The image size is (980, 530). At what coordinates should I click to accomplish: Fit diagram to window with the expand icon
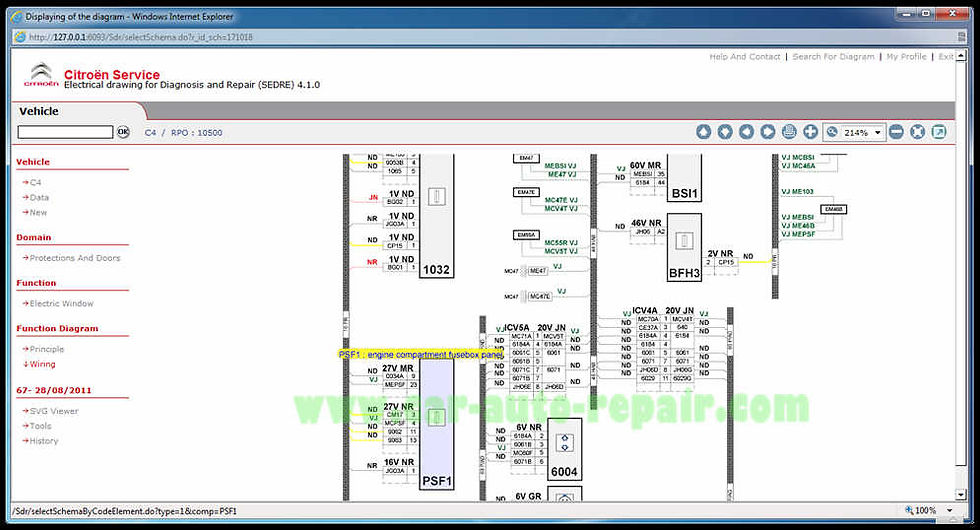[x=918, y=132]
